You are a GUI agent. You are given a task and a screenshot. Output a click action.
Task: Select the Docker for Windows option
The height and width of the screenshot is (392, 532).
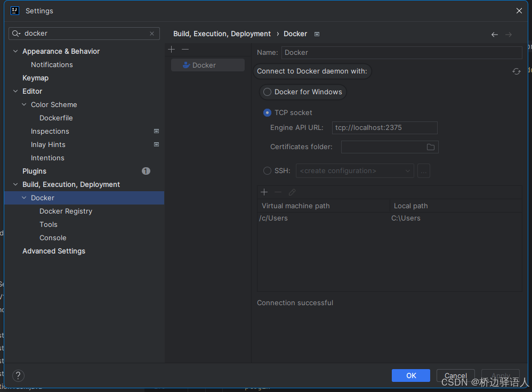tap(267, 92)
